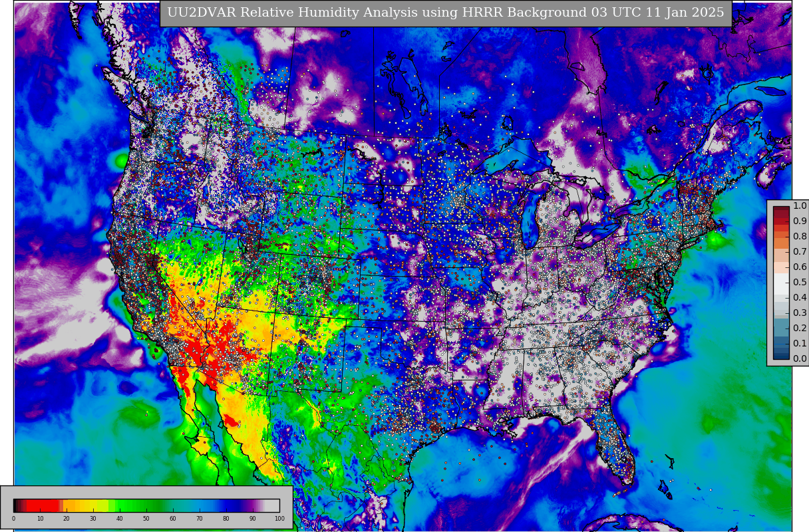Click the '0.7' label on right colorbar
The height and width of the screenshot is (532, 809).
point(800,252)
